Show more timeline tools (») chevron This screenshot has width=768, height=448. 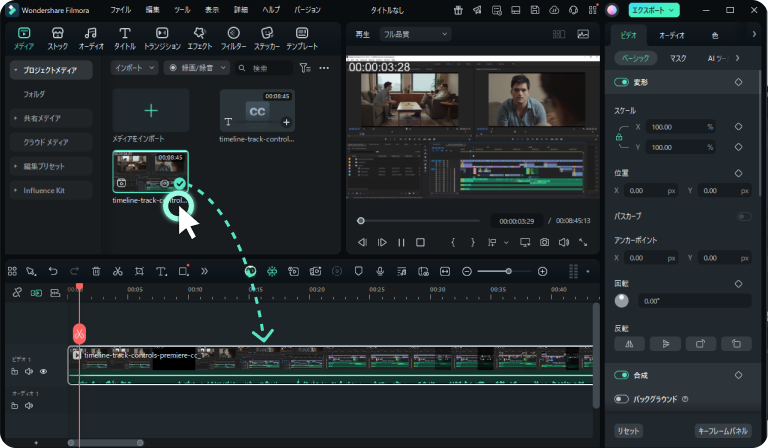(204, 271)
